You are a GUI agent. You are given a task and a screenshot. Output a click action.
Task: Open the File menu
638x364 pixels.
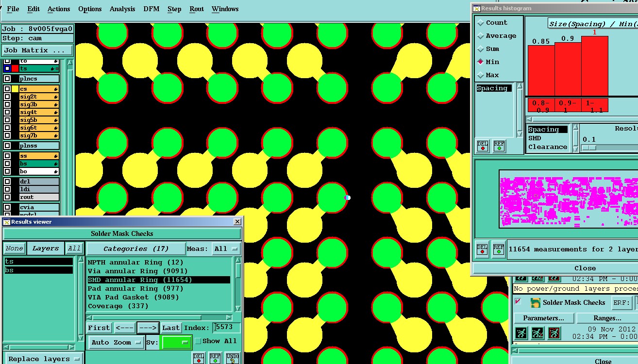click(13, 9)
